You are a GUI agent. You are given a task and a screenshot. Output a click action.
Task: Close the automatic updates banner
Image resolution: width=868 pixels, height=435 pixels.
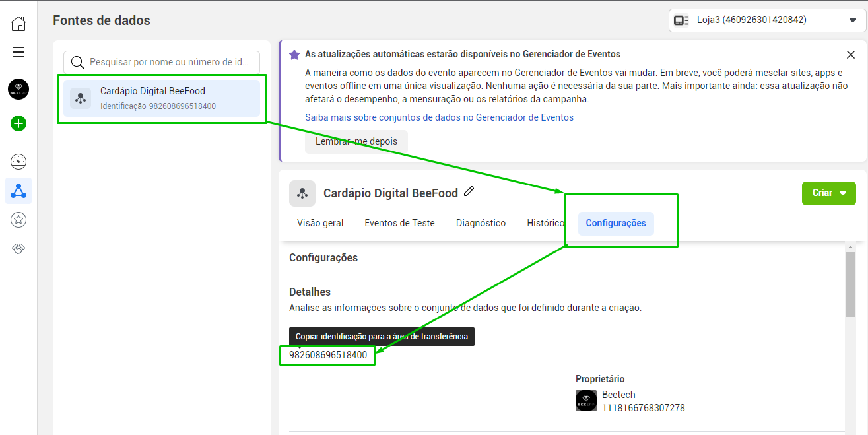pos(851,55)
